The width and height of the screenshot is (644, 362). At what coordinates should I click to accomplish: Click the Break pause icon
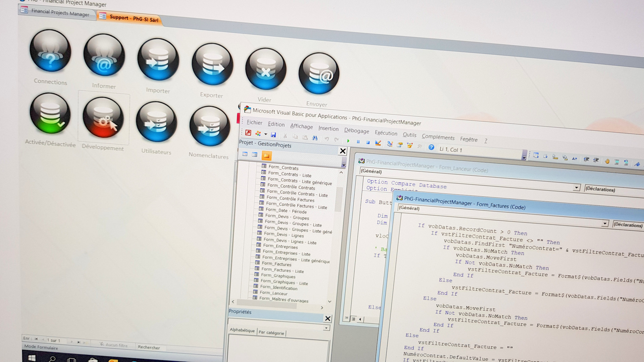(x=358, y=142)
